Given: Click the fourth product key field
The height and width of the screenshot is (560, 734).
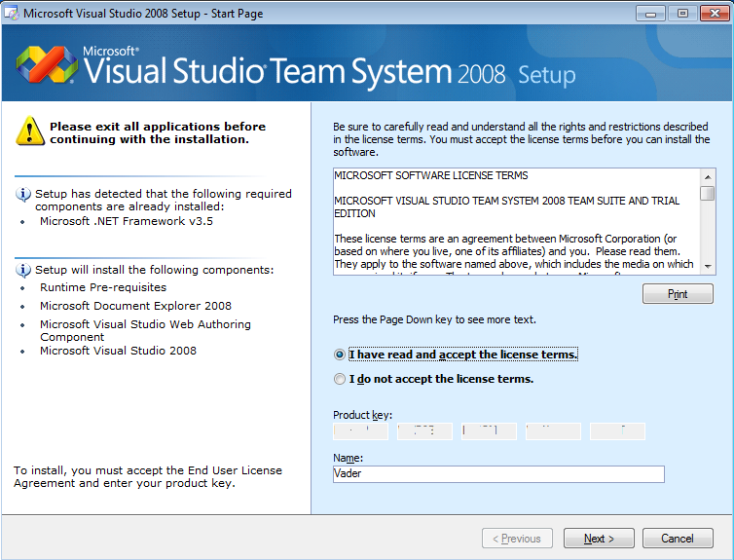Looking at the screenshot, I should point(553,431).
